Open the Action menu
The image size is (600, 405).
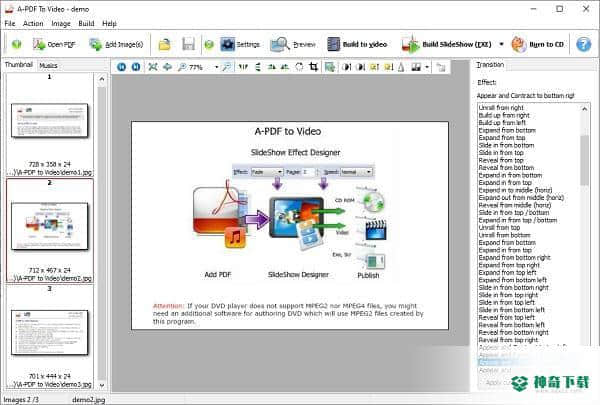coord(33,24)
